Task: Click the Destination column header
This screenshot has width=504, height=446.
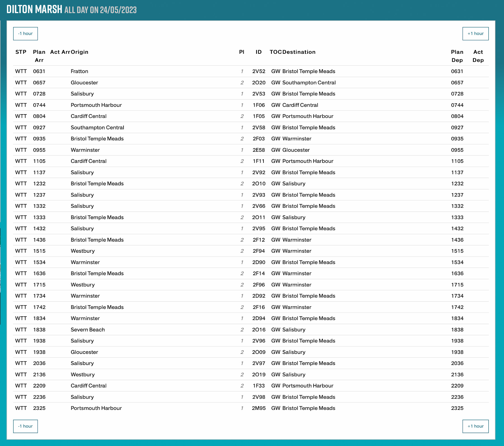Action: point(299,52)
